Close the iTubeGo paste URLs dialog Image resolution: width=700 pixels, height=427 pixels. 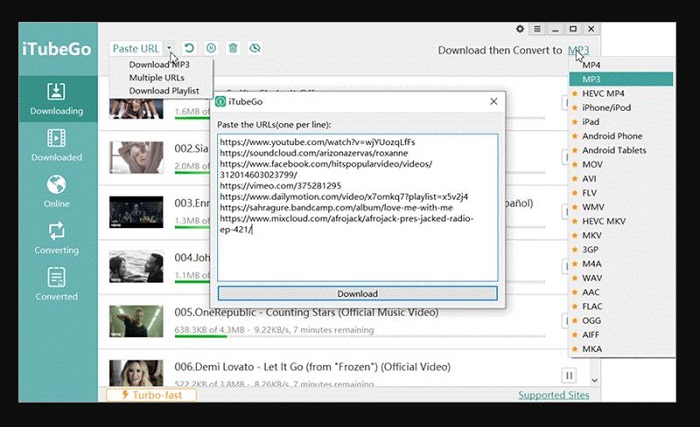pos(493,102)
